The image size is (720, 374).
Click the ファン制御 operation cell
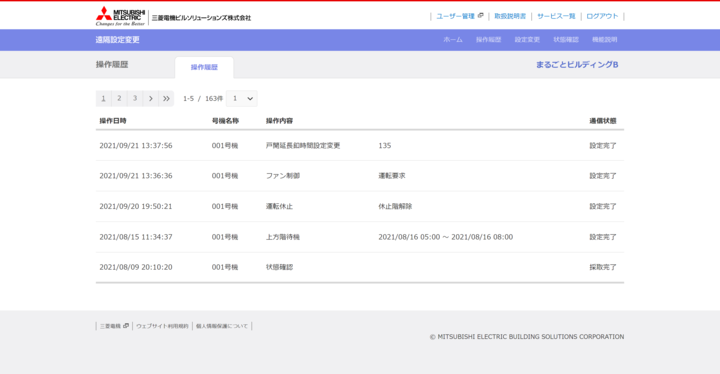[283, 176]
